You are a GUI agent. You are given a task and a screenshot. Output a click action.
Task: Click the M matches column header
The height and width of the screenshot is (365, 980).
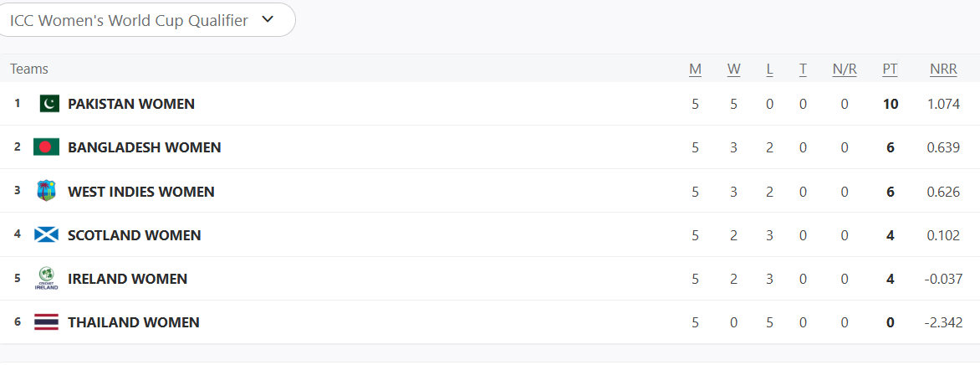(695, 69)
